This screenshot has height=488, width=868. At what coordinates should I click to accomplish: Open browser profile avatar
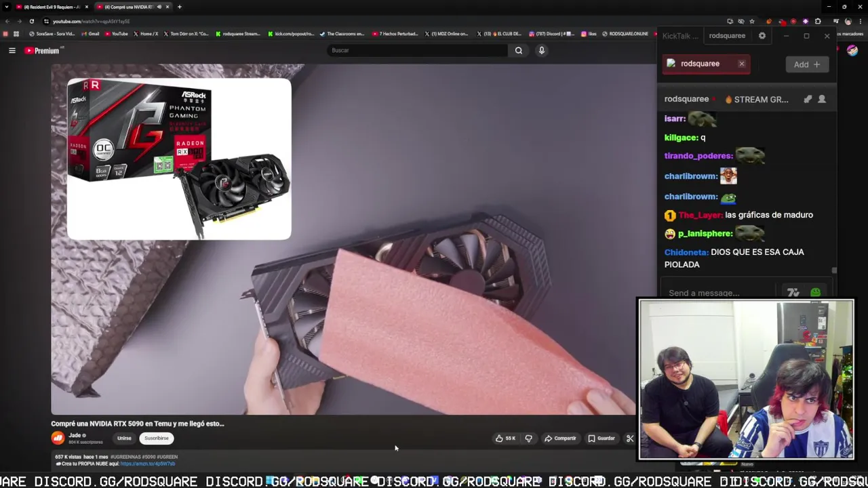click(848, 21)
